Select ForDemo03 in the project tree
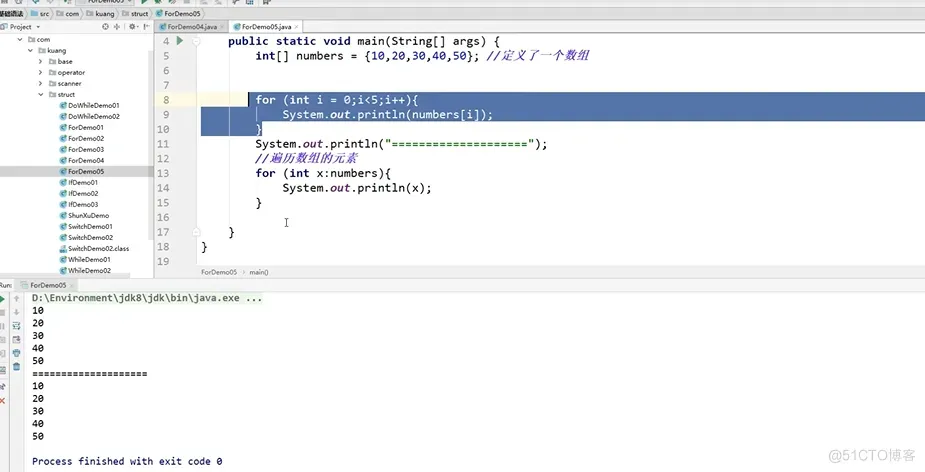 click(81, 149)
